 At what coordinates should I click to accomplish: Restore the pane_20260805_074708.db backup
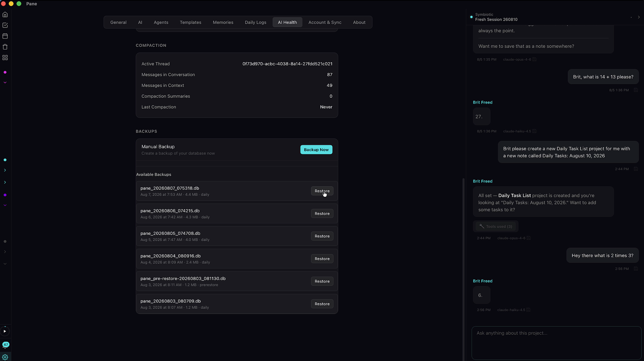[322, 236]
